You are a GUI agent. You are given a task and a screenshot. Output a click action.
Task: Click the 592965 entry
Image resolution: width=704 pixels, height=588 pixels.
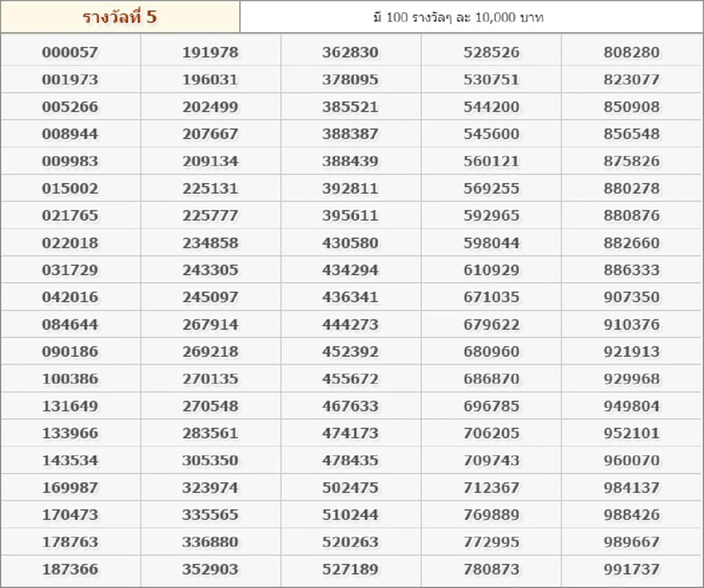(x=491, y=215)
